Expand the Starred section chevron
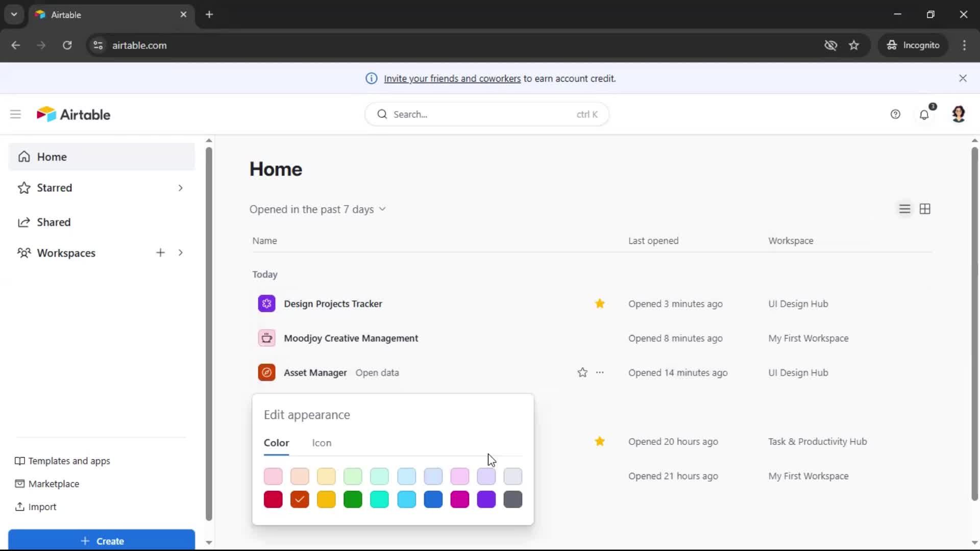This screenshot has width=980, height=551. pyautogui.click(x=180, y=188)
